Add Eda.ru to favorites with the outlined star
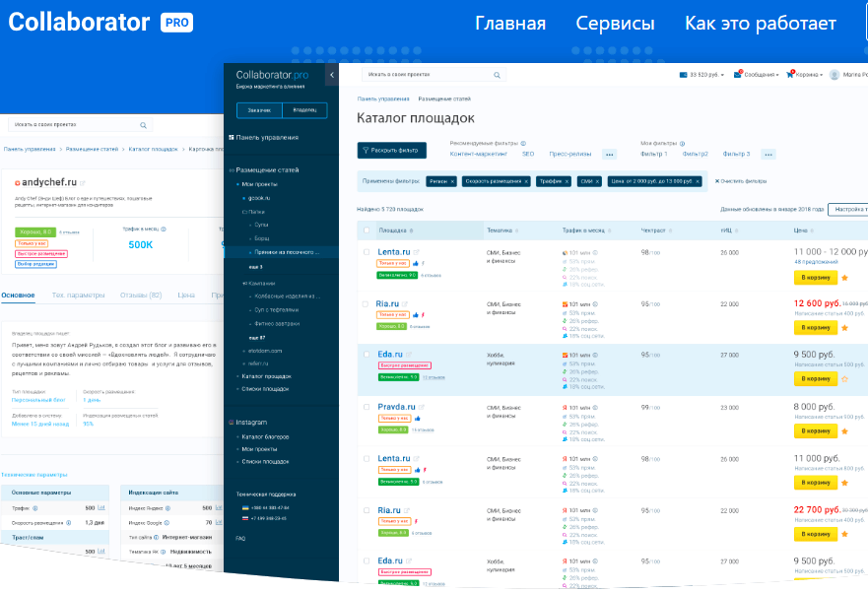 (844, 378)
